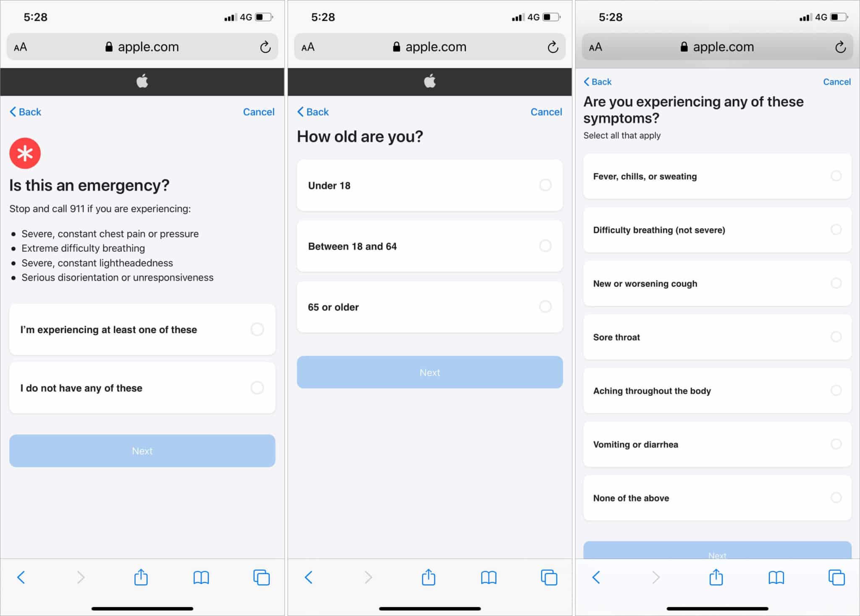This screenshot has height=616, width=860.
Task: Select 'Between 18 and 64' age option
Action: tap(430, 246)
